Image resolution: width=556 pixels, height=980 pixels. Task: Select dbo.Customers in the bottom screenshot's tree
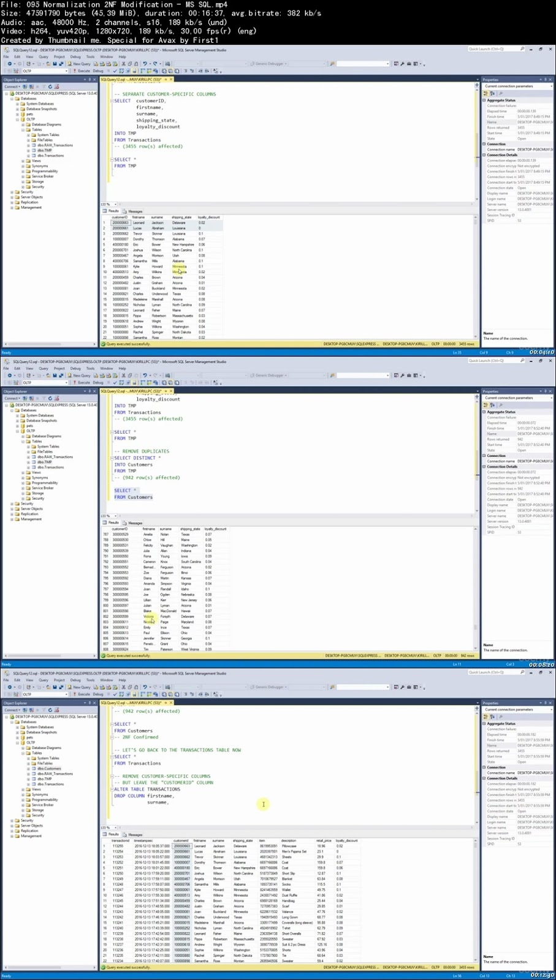pos(49,769)
